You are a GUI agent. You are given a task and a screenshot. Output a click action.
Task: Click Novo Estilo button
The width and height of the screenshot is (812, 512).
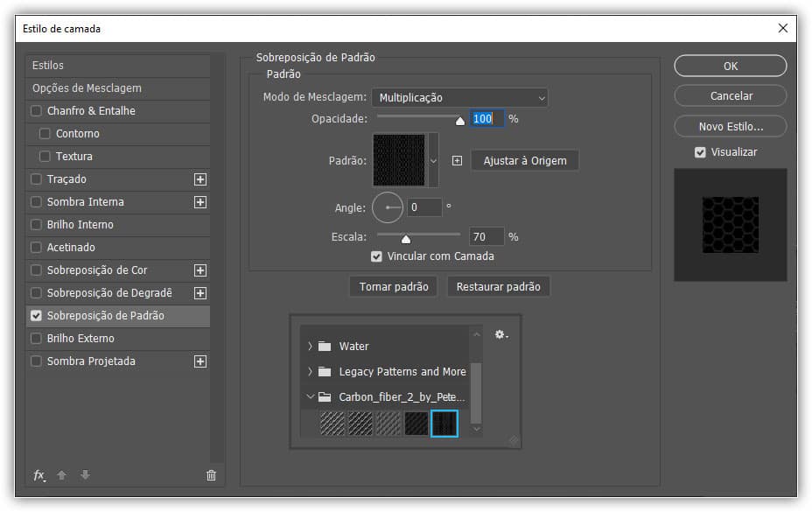pyautogui.click(x=730, y=126)
